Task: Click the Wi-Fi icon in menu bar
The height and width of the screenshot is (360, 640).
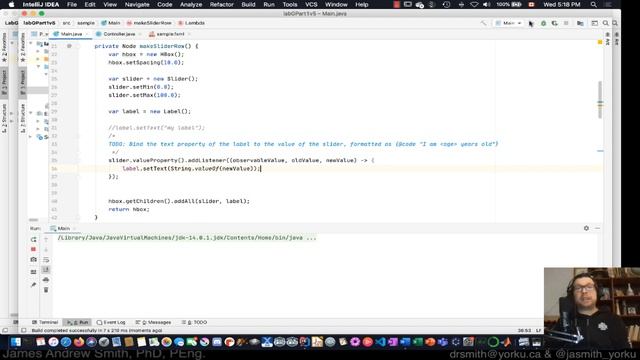Action: pos(474,4)
